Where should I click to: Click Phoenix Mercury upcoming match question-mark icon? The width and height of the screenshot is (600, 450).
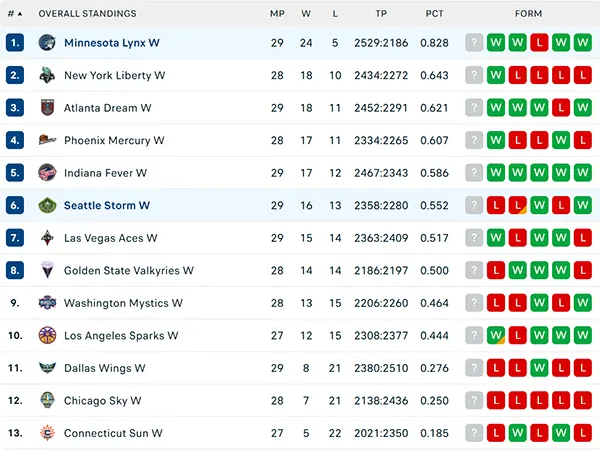pos(474,140)
